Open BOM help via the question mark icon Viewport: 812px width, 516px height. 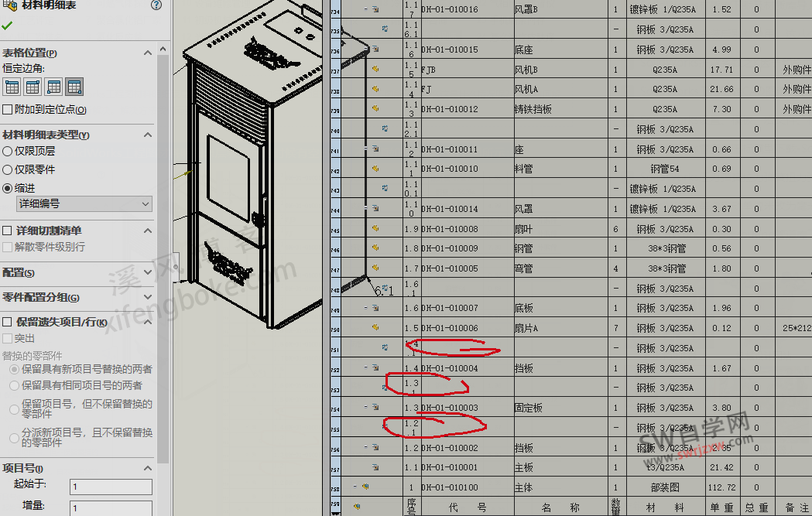click(156, 5)
